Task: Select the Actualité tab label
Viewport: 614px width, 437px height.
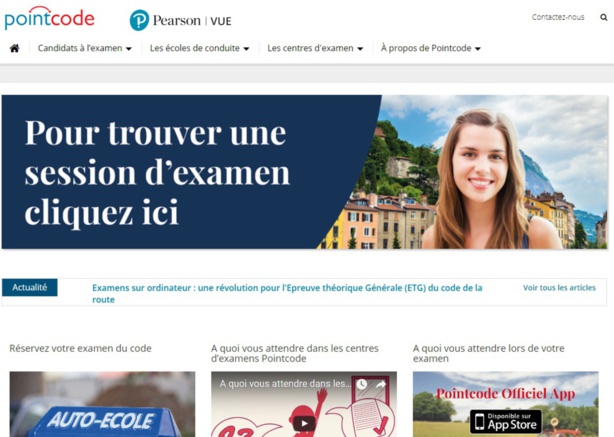Action: pos(30,287)
